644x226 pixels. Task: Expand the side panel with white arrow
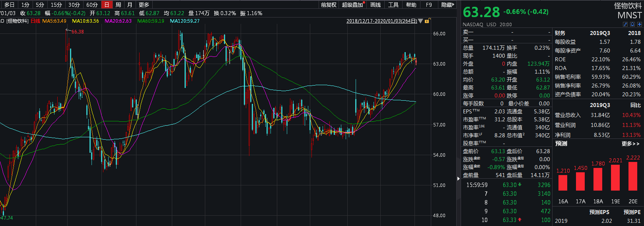tap(458, 179)
